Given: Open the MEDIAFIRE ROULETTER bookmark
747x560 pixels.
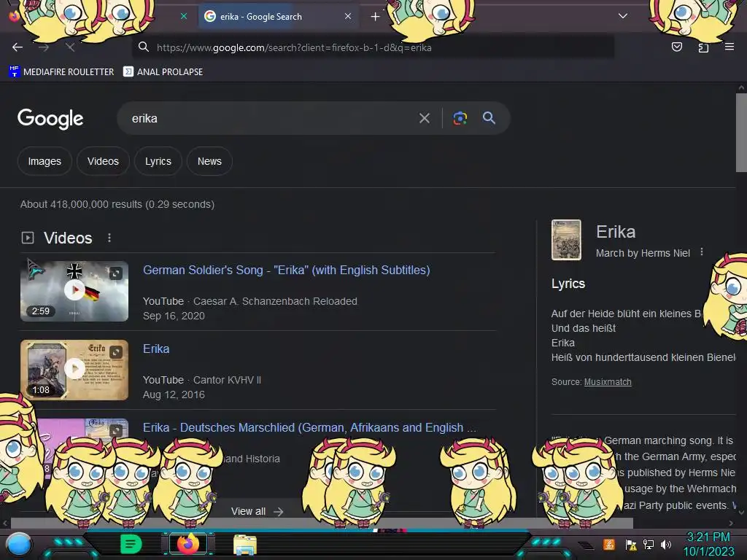Looking at the screenshot, I should pos(61,72).
